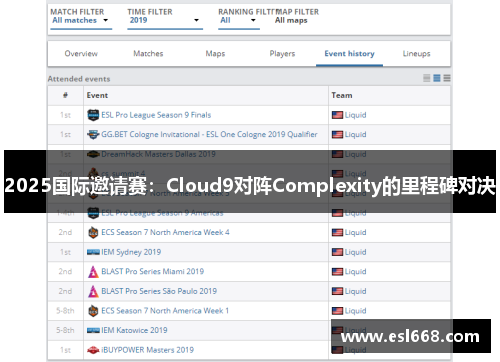
Task: Open the Time Filter 2019 dropdown
Action: click(x=165, y=20)
